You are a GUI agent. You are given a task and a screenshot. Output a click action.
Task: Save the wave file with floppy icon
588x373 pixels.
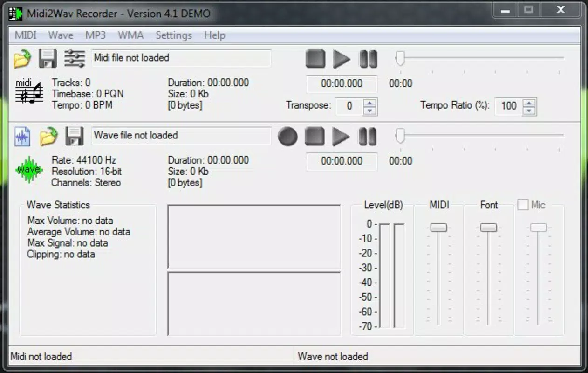(74, 136)
